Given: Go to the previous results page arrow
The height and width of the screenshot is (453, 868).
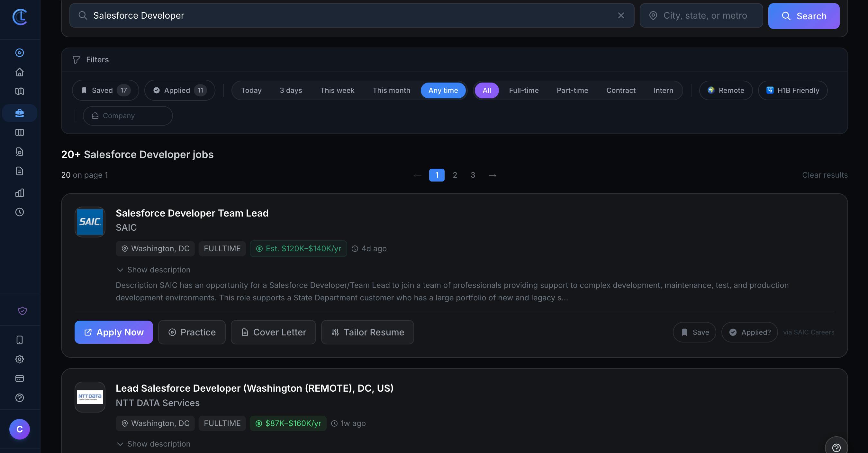Looking at the screenshot, I should click(x=418, y=175).
